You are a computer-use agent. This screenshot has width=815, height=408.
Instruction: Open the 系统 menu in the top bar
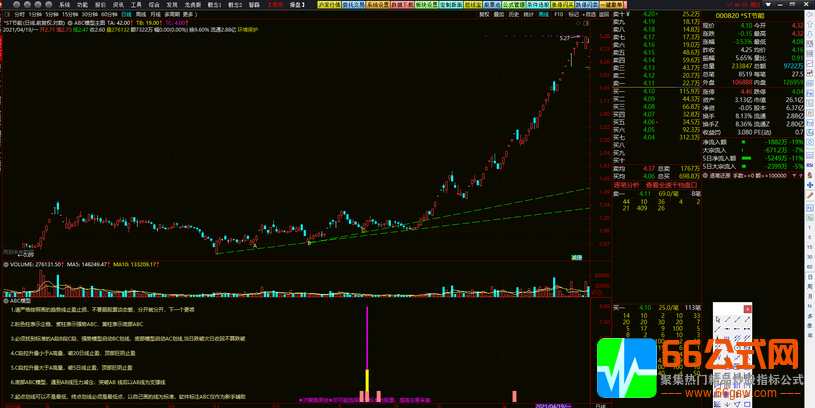[x=64, y=4]
